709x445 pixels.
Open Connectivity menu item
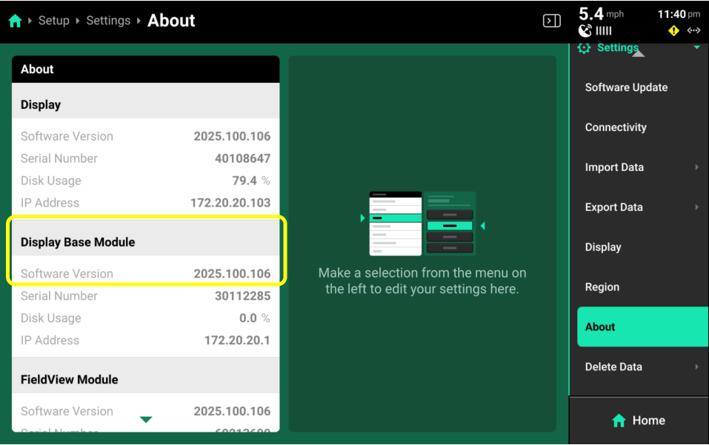638,127
